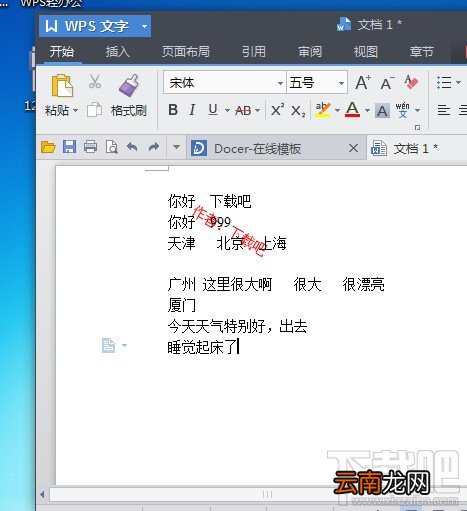The height and width of the screenshot is (511, 467).
Task: Decrease font size with A- icon
Action: tap(387, 83)
